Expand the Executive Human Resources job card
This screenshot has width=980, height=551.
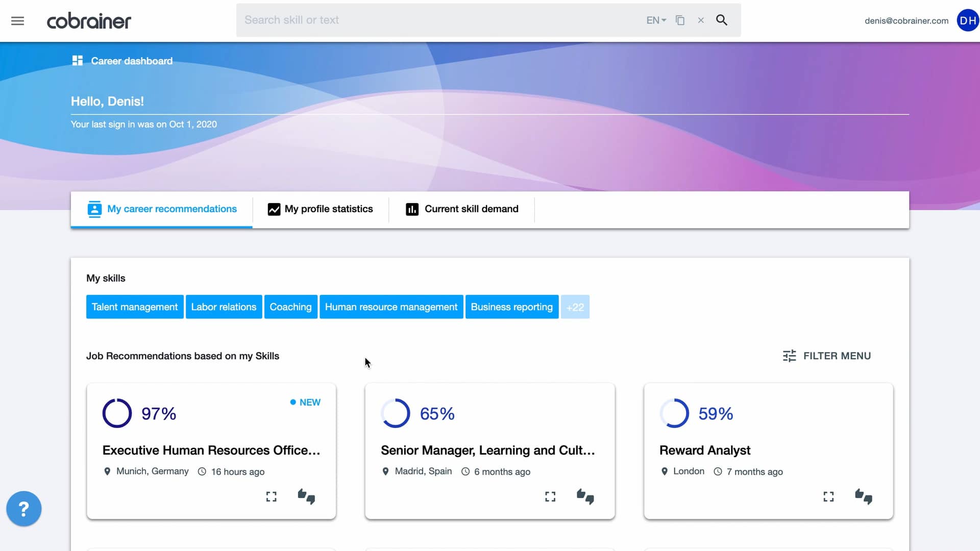point(271,496)
